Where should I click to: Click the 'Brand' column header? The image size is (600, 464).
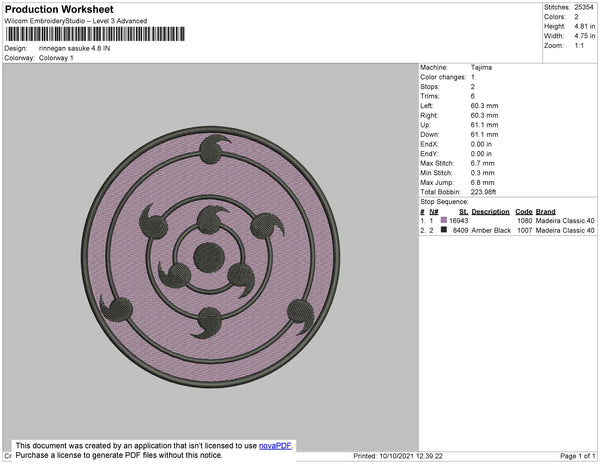545,212
